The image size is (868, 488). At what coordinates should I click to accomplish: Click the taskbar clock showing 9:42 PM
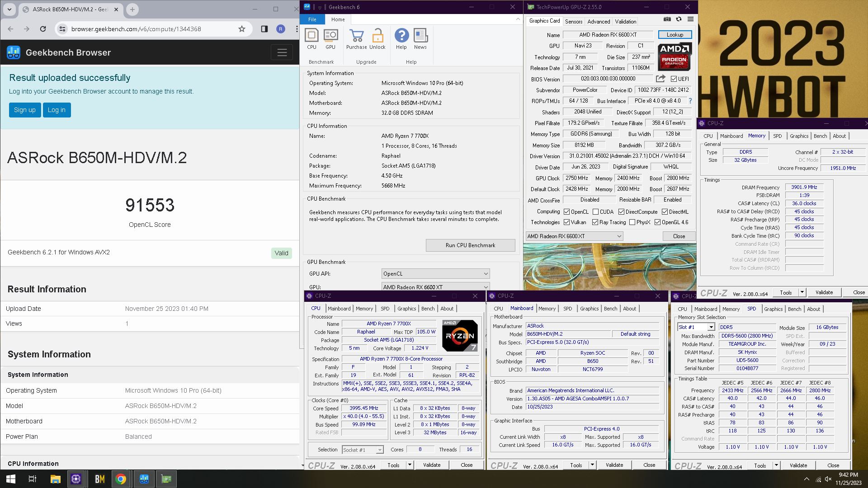848,479
